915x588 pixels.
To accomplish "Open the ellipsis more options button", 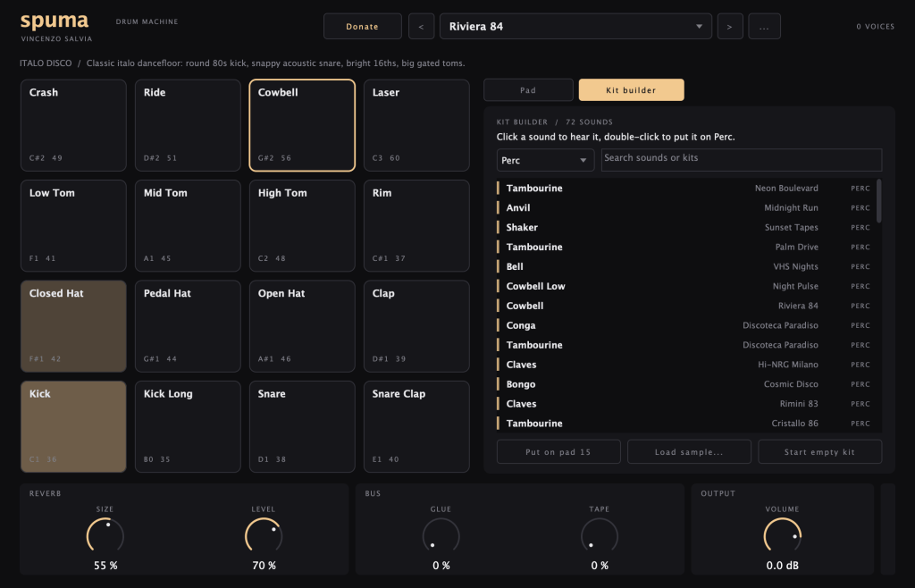I will pos(764,26).
